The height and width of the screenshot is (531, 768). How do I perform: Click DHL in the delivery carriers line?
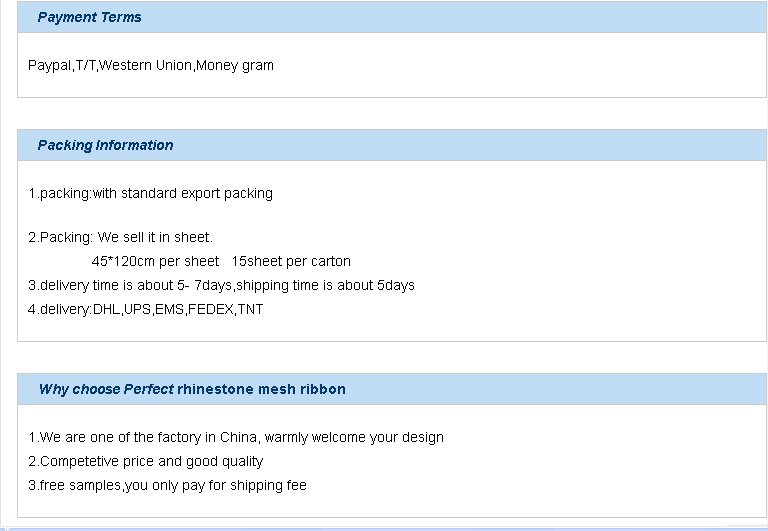106,309
